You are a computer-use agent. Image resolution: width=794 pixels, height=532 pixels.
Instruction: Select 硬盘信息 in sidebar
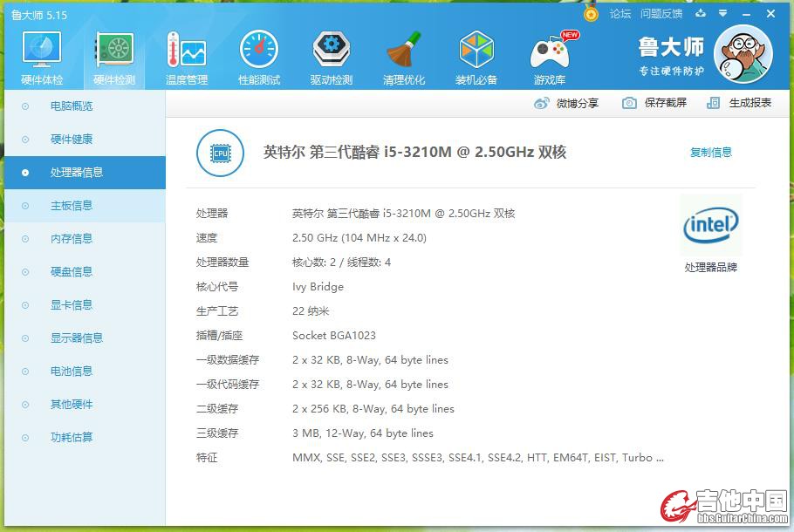[86, 272]
